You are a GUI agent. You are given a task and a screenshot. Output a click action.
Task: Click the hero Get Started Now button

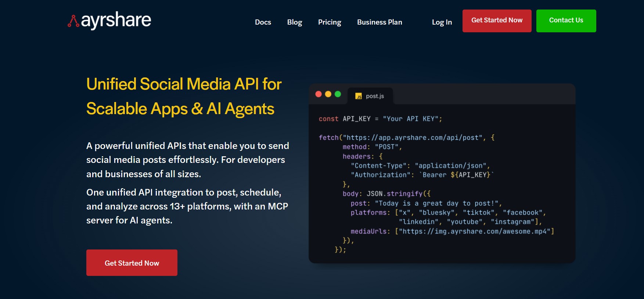coord(132,263)
